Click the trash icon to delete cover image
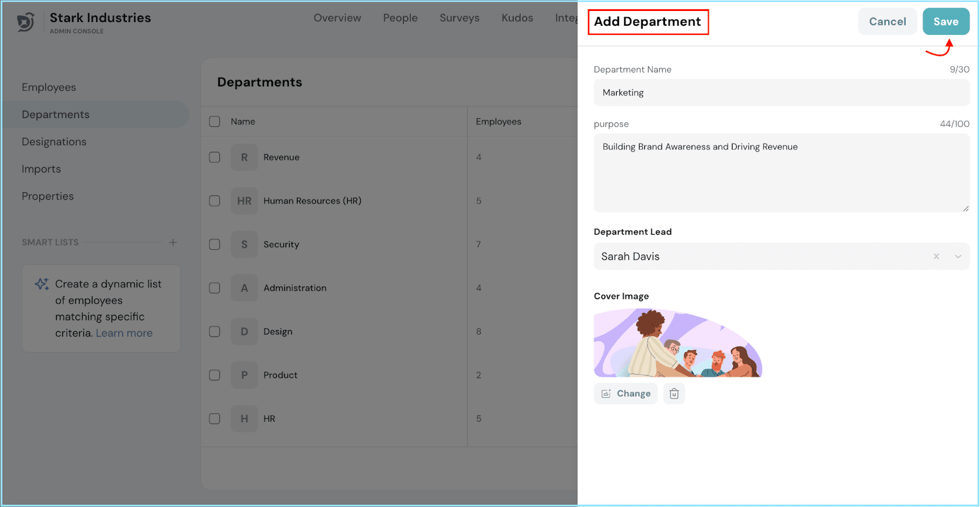This screenshot has height=507, width=980. click(x=674, y=394)
